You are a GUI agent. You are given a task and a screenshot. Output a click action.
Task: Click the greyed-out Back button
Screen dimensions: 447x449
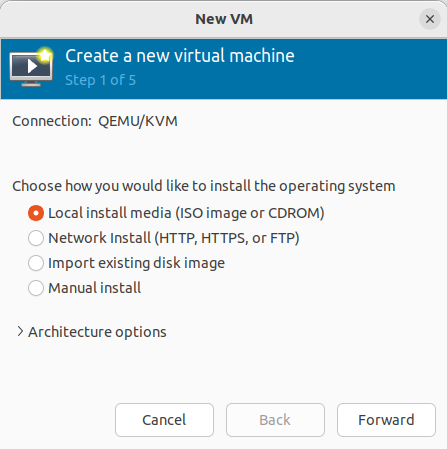(275, 420)
